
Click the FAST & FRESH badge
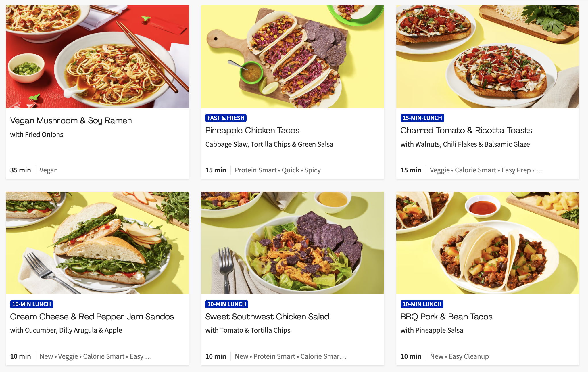(226, 118)
